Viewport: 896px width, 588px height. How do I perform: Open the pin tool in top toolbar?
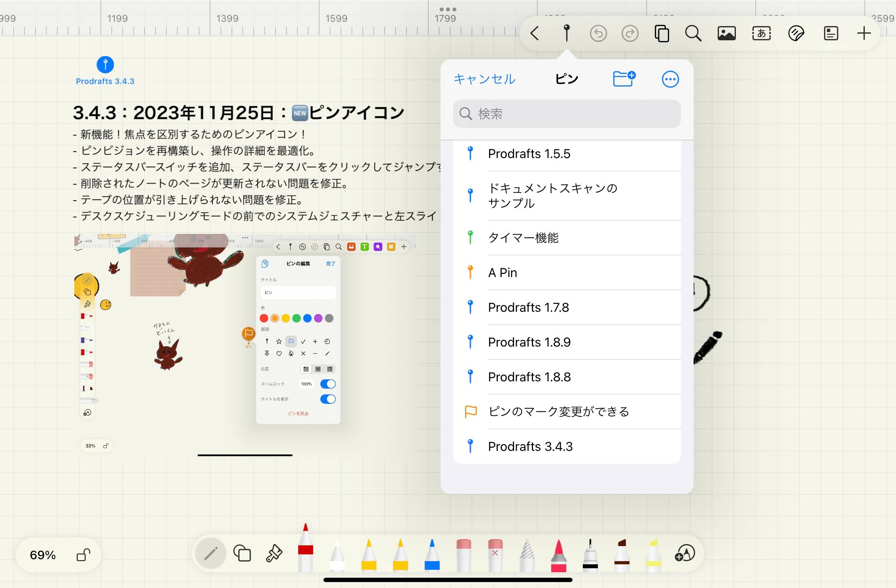point(567,33)
